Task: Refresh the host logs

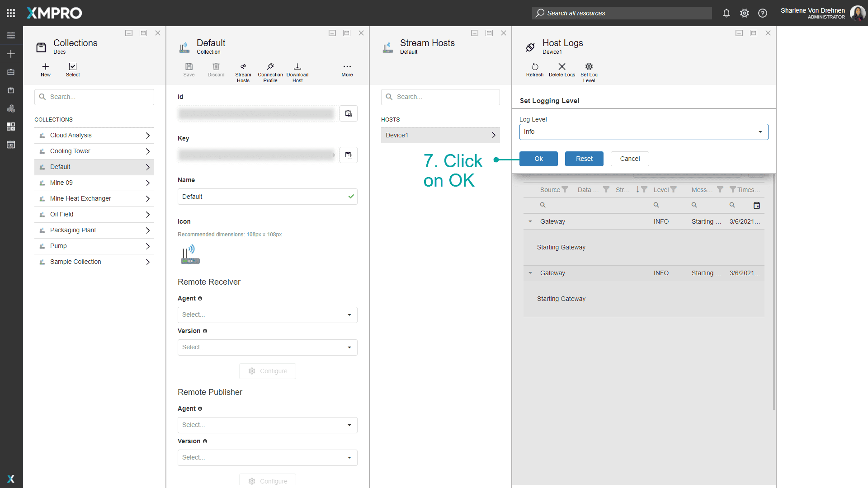Action: (535, 67)
